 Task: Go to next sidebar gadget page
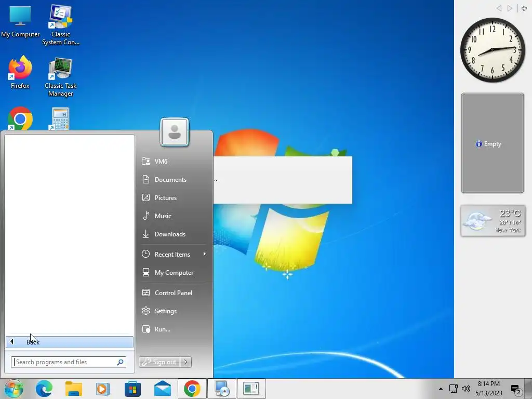coord(510,8)
